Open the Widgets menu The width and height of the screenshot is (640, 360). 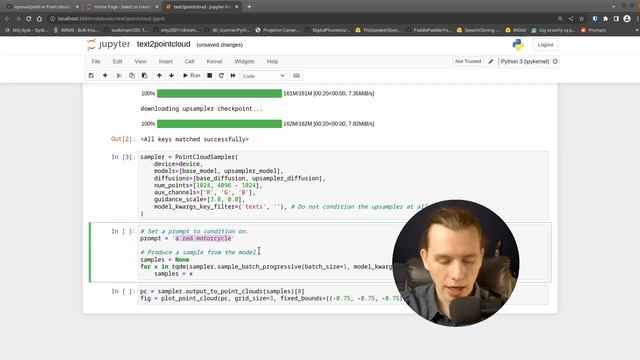tap(244, 61)
